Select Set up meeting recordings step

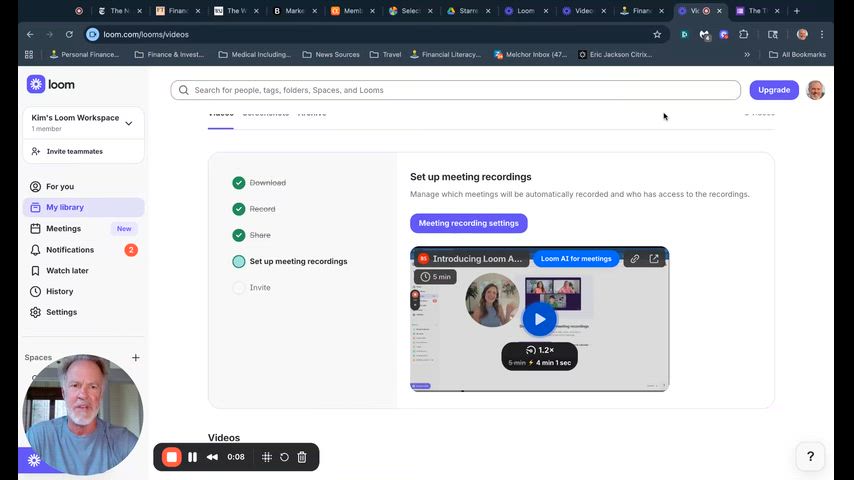coord(290,261)
